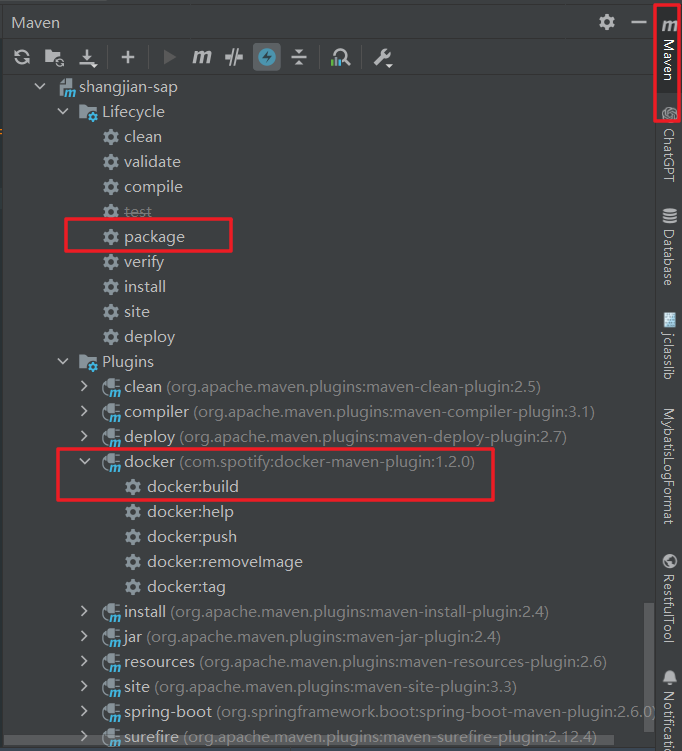Add Maven projects with plus icon

click(x=128, y=57)
